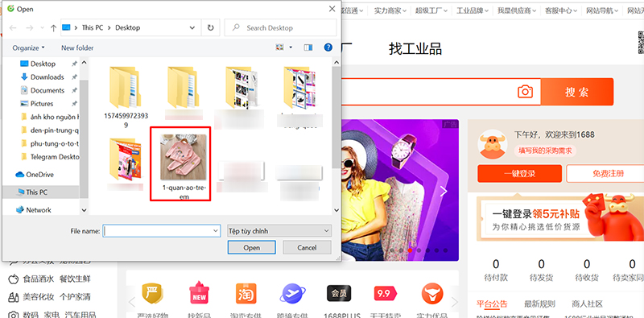Click the 填写我的采购需求 link
Image resolution: width=644 pixels, height=318 pixels.
click(545, 151)
